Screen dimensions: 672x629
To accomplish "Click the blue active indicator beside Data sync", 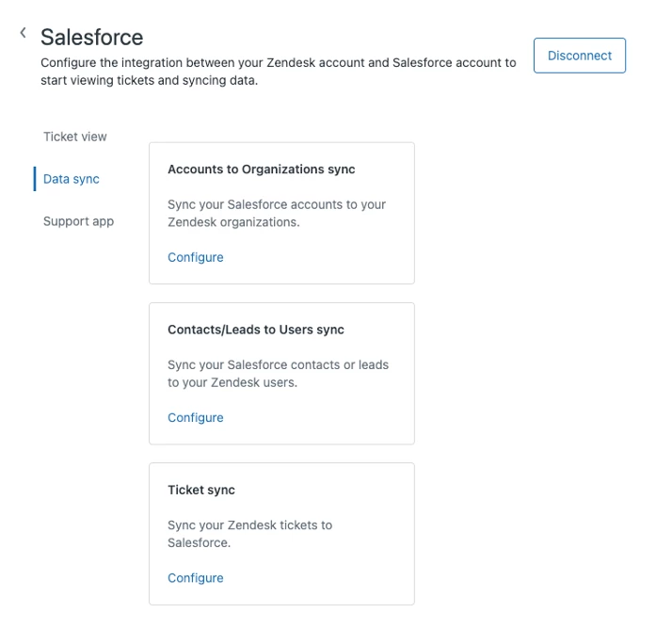I will coord(35,179).
